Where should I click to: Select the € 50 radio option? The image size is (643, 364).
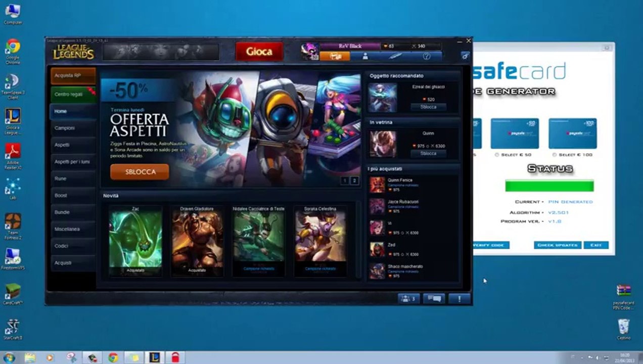[497, 155]
